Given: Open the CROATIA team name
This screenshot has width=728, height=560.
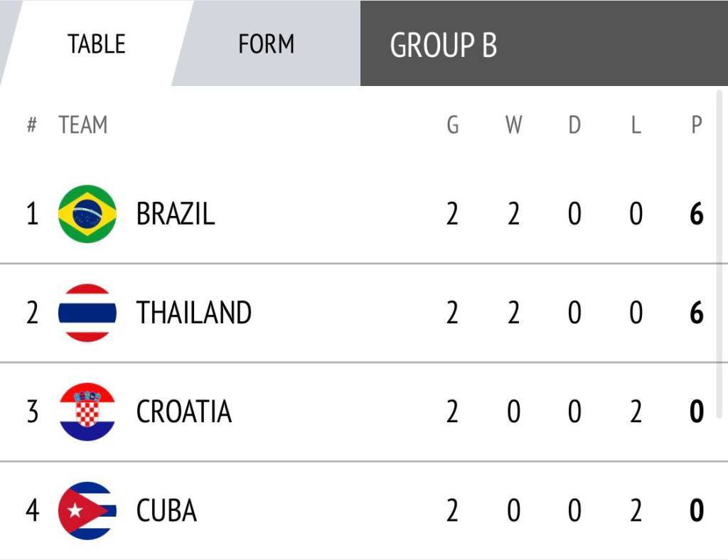Looking at the screenshot, I should [x=183, y=411].
